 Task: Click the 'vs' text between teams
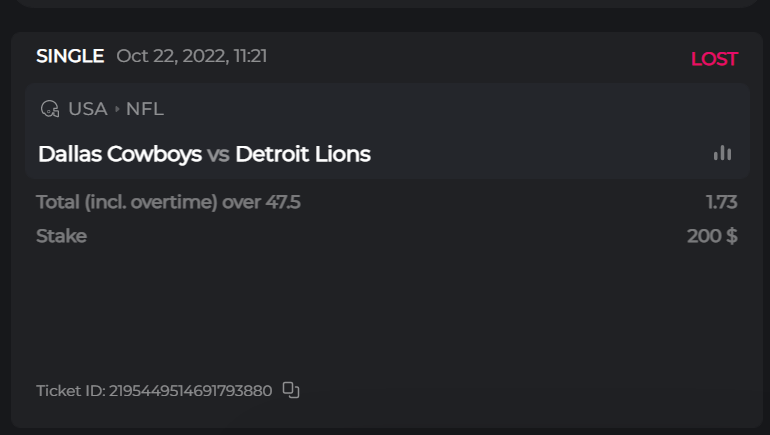(x=218, y=154)
